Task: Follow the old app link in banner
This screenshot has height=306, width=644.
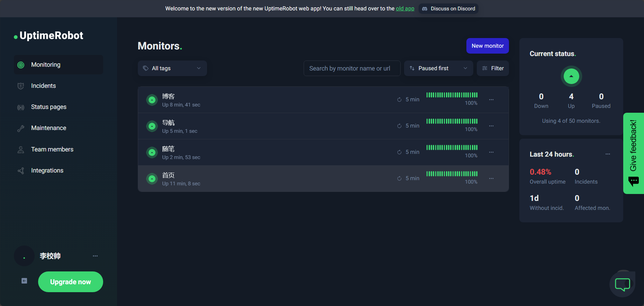Action: point(405,9)
